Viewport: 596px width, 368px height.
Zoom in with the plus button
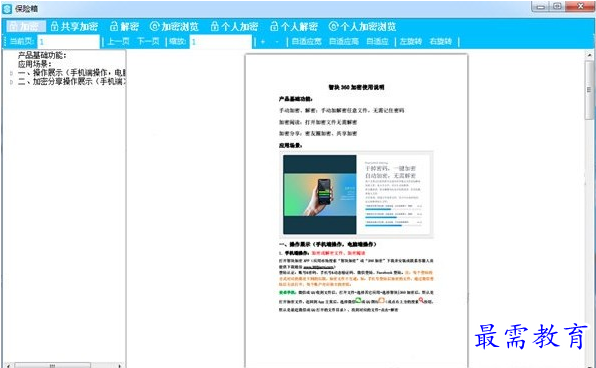pyautogui.click(x=263, y=41)
